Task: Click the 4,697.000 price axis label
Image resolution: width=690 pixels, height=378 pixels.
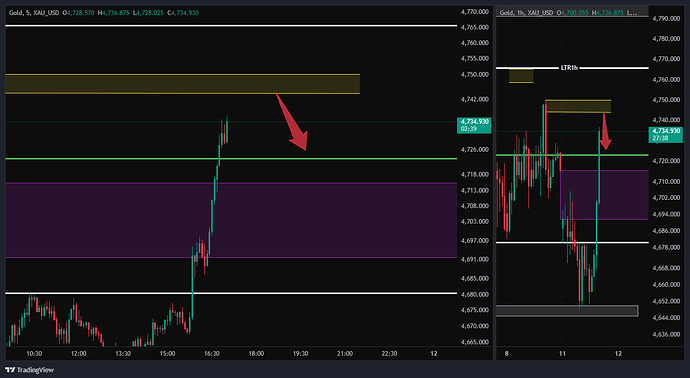Action: 475,241
